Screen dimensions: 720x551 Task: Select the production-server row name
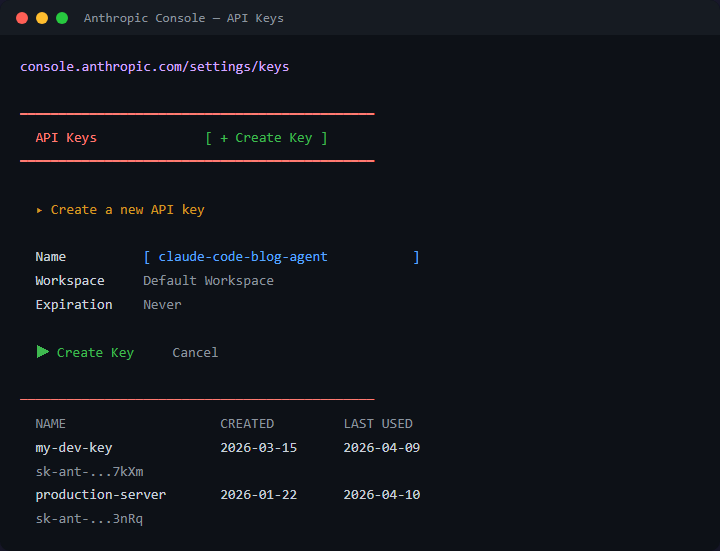click(101, 495)
